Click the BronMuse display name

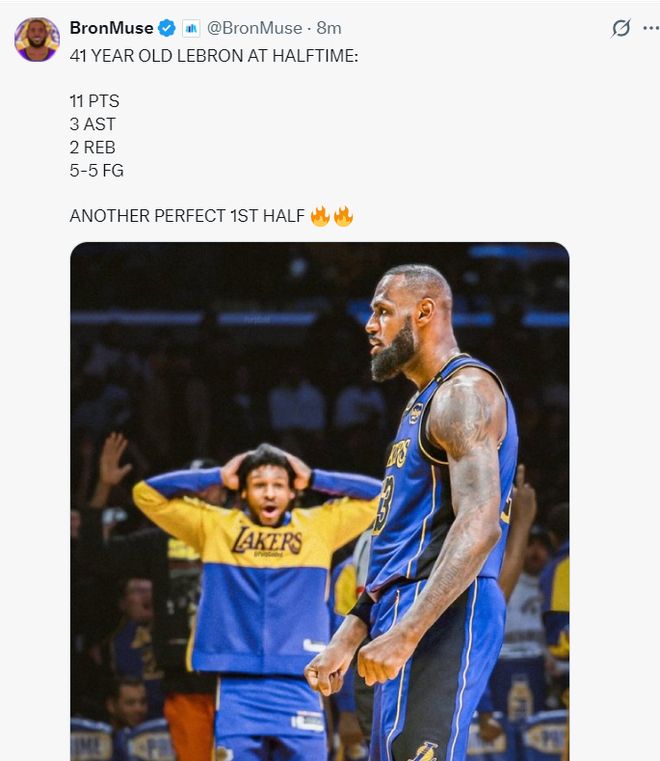point(111,28)
